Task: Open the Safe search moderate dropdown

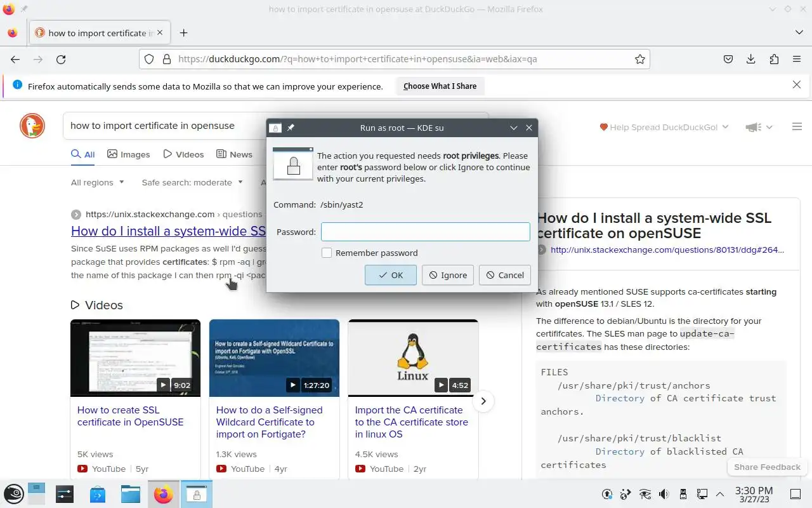Action: pyautogui.click(x=192, y=182)
